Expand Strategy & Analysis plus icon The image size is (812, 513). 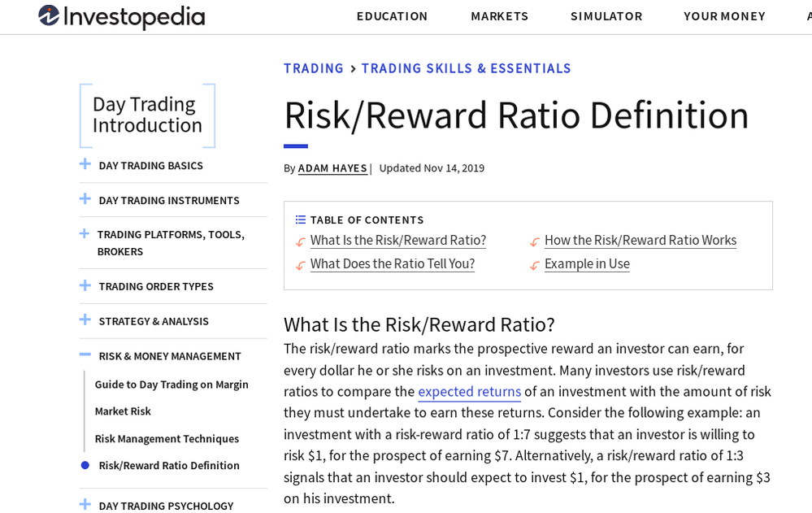[x=85, y=320]
